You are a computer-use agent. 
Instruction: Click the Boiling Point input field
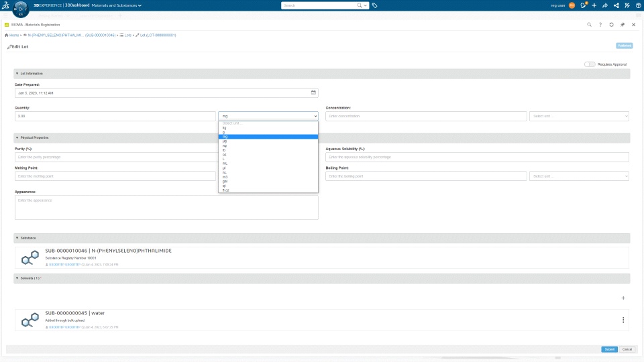[426, 176]
